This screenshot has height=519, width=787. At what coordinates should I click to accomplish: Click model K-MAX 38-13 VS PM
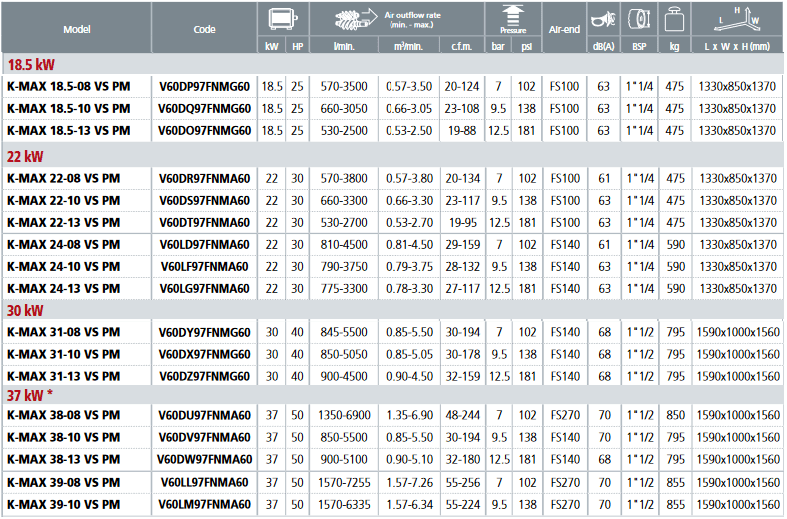click(64, 459)
